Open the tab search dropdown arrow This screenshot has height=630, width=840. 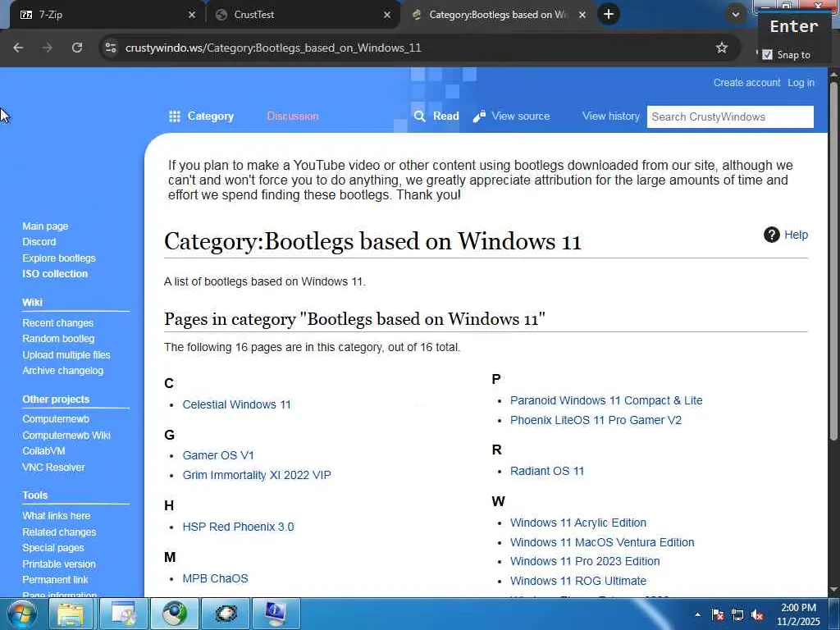(736, 15)
